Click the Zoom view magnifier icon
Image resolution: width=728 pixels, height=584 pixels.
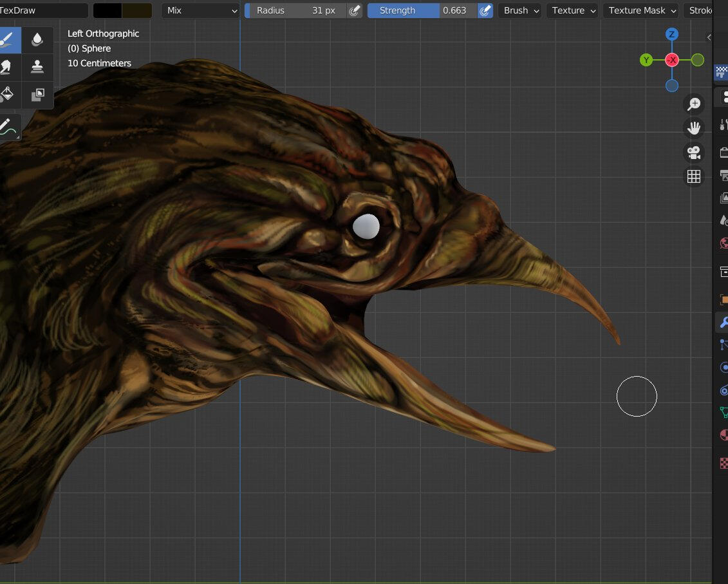[694, 104]
